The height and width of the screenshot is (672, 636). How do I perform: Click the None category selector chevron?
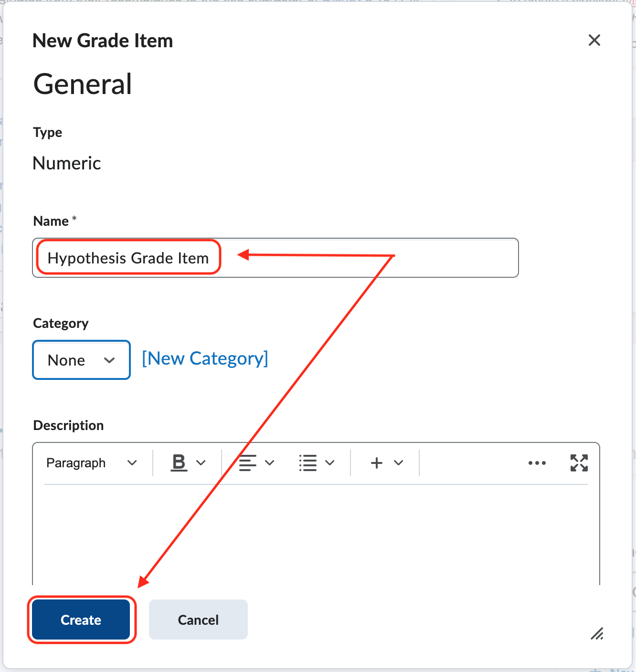tap(109, 360)
